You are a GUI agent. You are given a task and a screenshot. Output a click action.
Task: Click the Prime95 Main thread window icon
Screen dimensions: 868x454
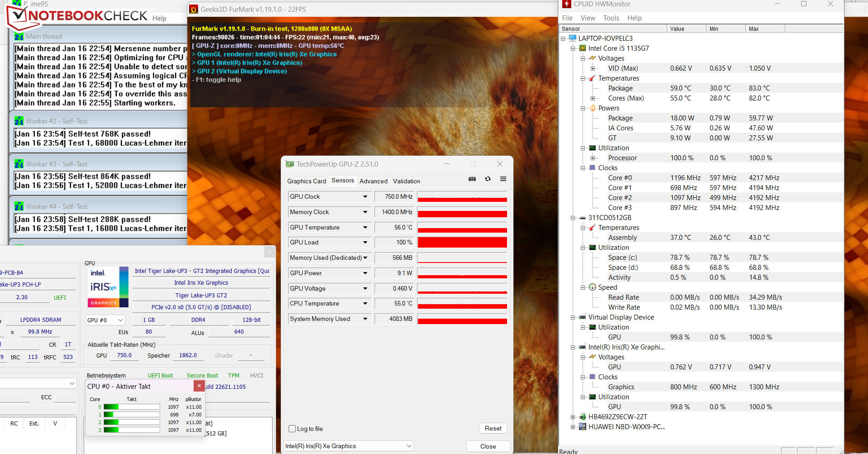click(x=19, y=36)
